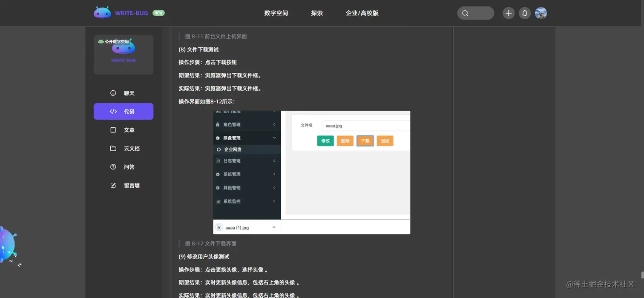
Task: Click the magnifier icon in the search box
Action: click(x=465, y=13)
